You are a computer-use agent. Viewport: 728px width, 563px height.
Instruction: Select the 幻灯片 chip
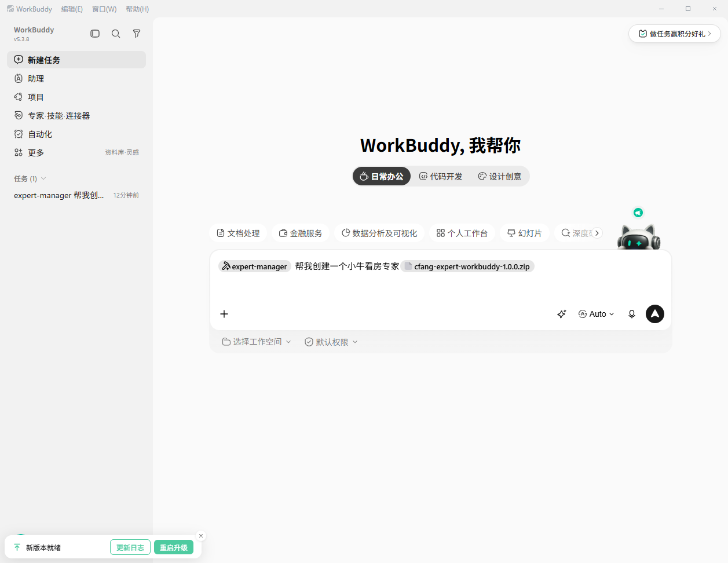525,233
